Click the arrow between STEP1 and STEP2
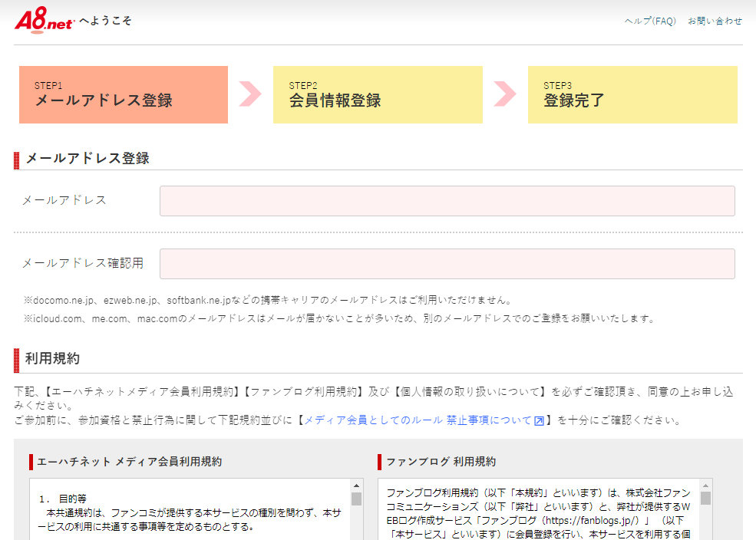This screenshot has width=756, height=540. click(x=250, y=94)
